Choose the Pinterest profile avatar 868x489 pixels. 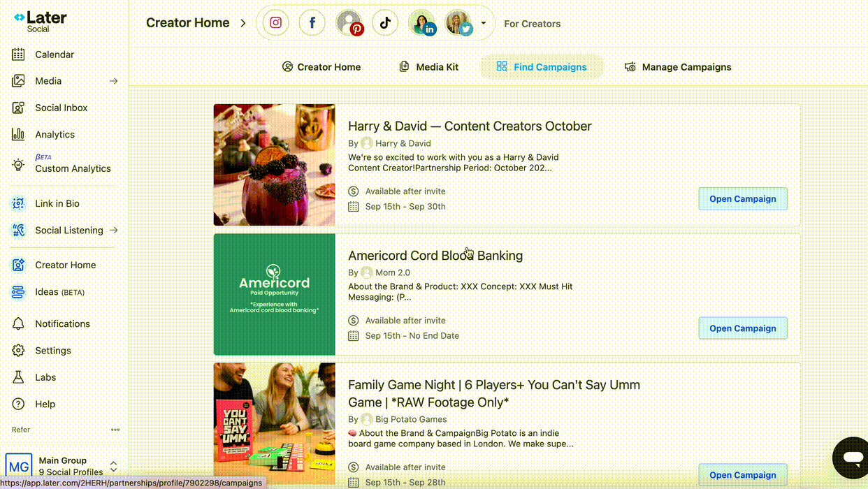click(349, 23)
